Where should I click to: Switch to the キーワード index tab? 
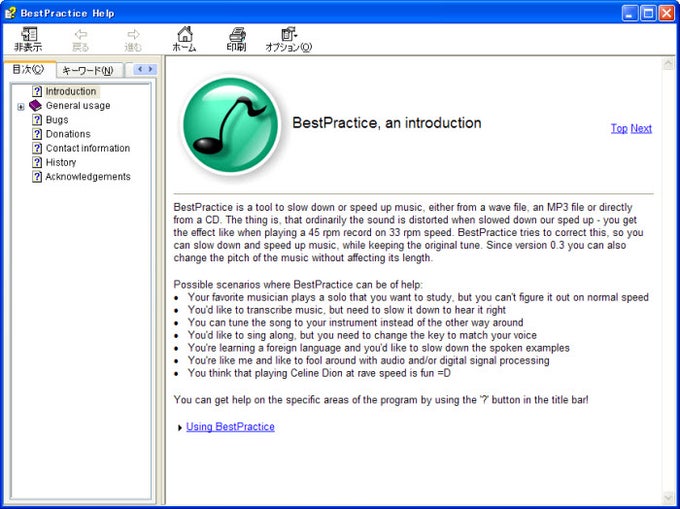coord(88,71)
